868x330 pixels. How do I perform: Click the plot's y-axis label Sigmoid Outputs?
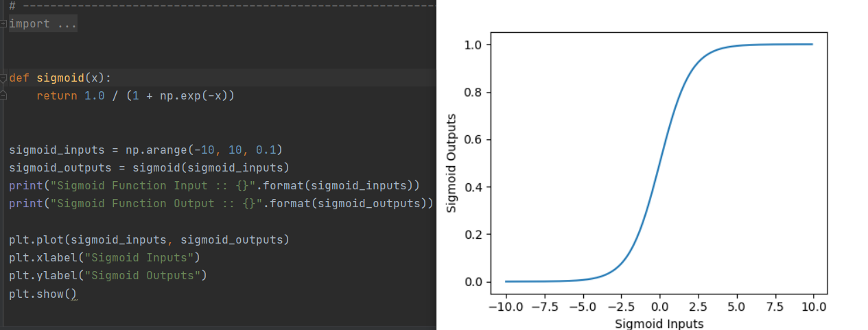tap(451, 163)
